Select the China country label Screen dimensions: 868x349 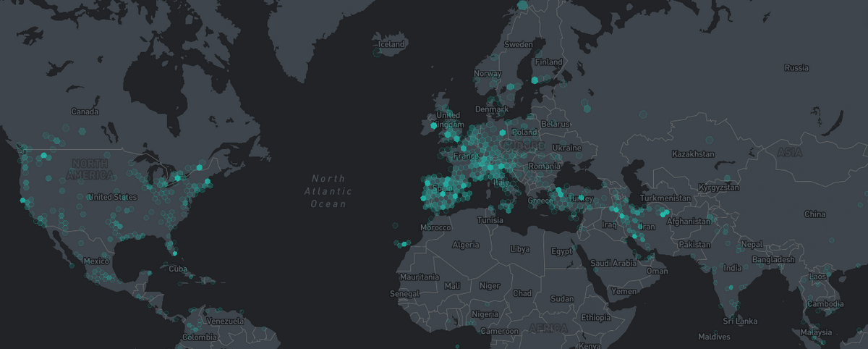pyautogui.click(x=814, y=214)
